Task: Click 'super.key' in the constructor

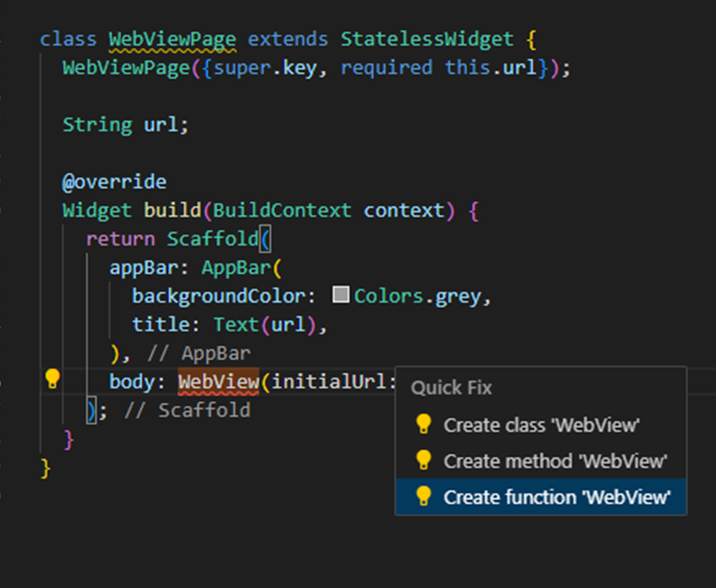Action: tap(265, 69)
